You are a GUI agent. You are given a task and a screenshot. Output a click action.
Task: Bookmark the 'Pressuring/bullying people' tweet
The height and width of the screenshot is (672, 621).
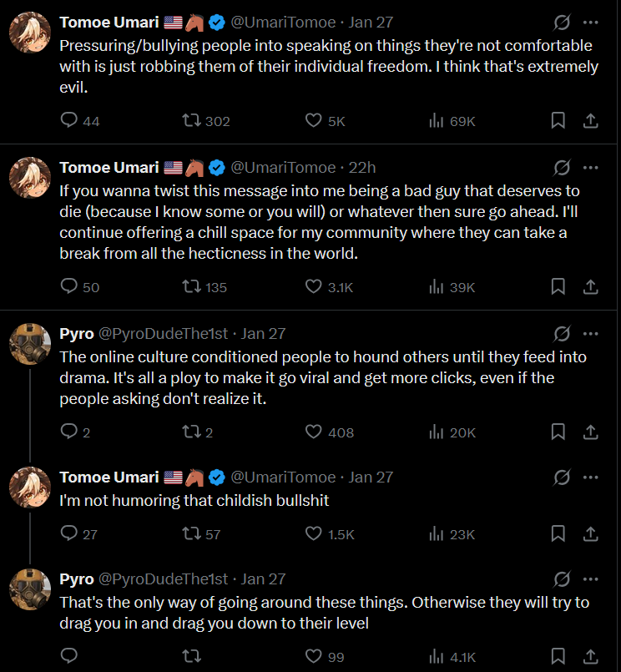click(x=558, y=120)
